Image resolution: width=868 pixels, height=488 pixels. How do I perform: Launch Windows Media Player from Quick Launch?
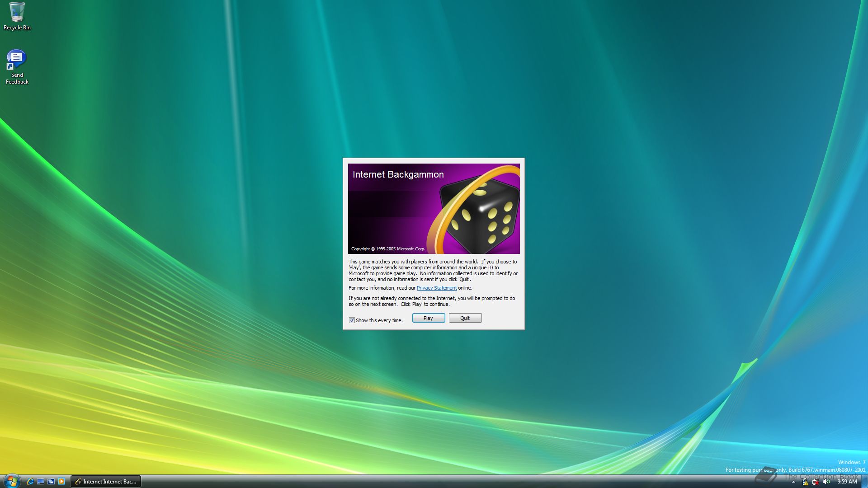tap(61, 482)
